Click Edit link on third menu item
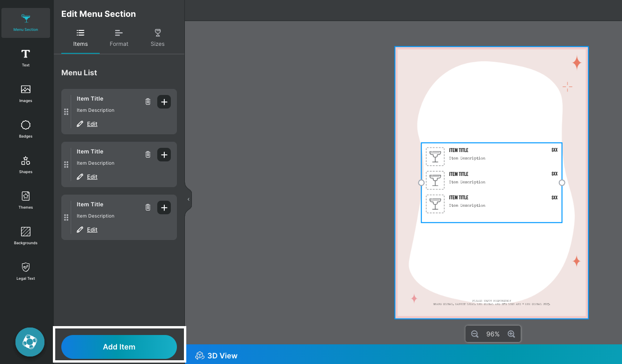The width and height of the screenshot is (622, 364). pyautogui.click(x=92, y=230)
